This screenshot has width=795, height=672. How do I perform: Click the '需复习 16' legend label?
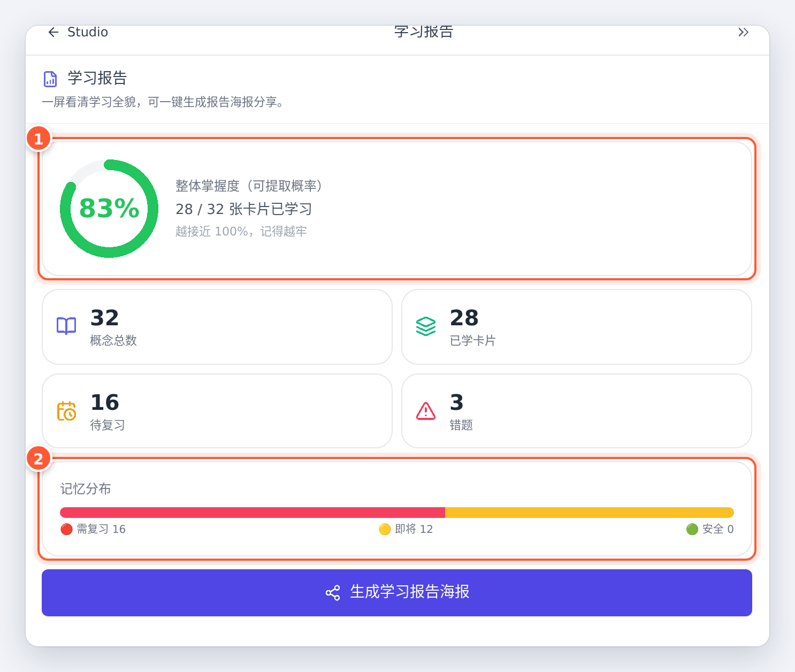tap(101, 530)
